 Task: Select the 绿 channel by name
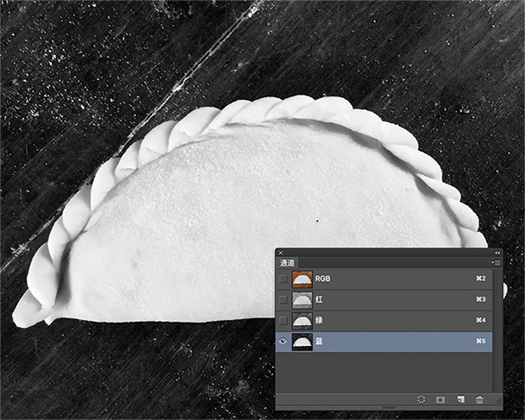pyautogui.click(x=320, y=321)
